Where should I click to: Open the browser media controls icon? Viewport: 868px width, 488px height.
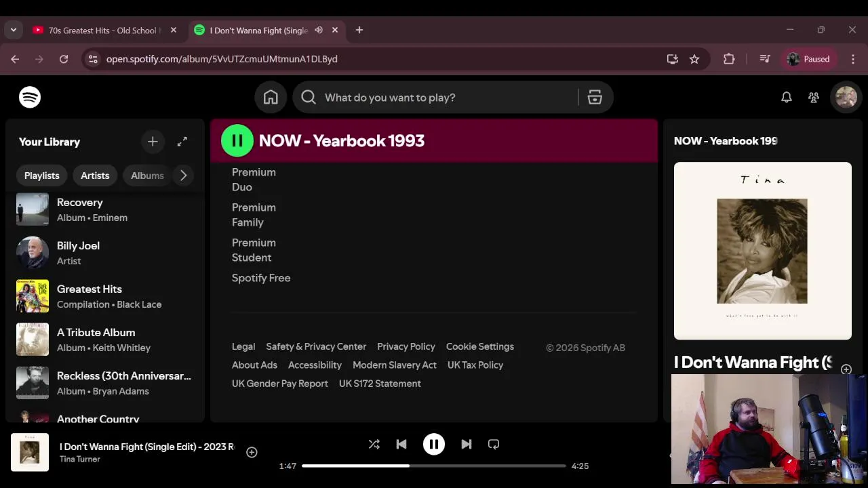click(765, 59)
